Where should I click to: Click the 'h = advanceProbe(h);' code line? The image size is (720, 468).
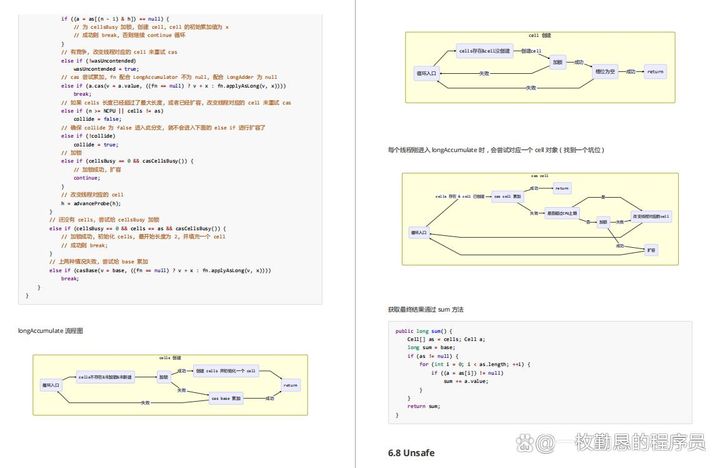91,203
